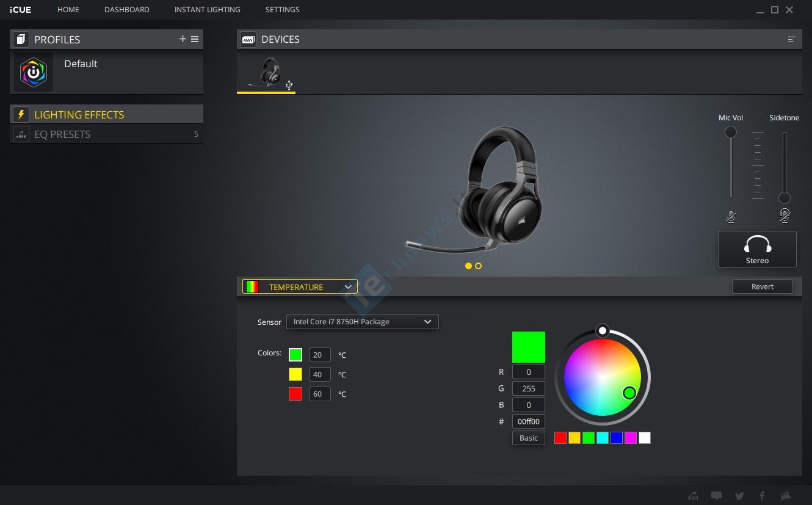Screen dimensions: 812x505
Task: Open the profiles list menu icon
Action: click(195, 39)
